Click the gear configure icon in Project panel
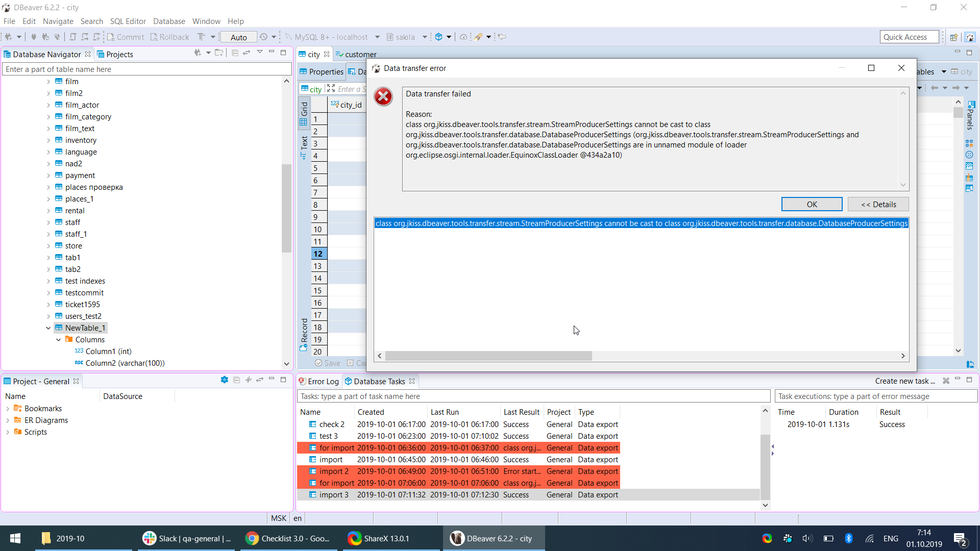The height and width of the screenshot is (551, 980). (224, 380)
